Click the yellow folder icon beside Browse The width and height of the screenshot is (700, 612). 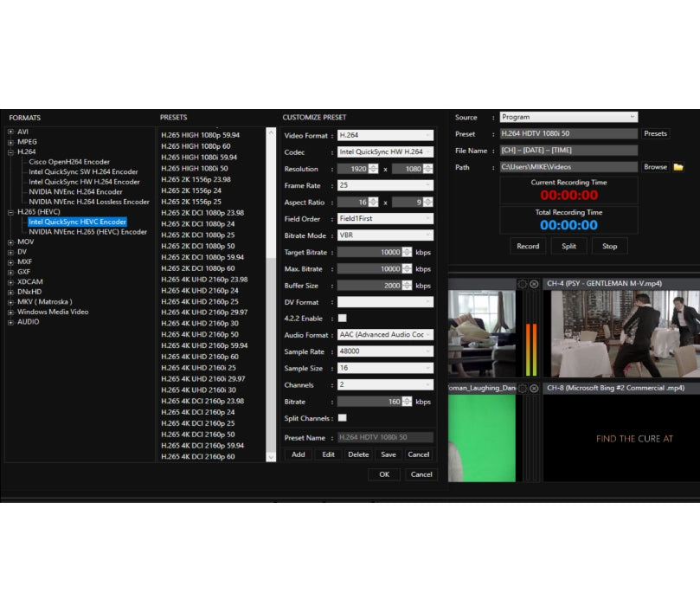coord(678,167)
